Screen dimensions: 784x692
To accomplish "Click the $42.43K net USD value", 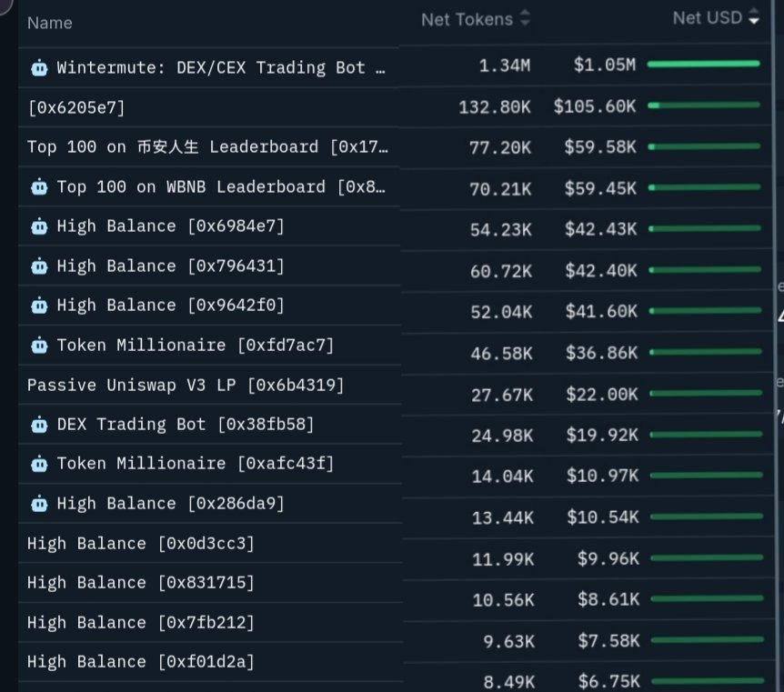I will 600,229.
